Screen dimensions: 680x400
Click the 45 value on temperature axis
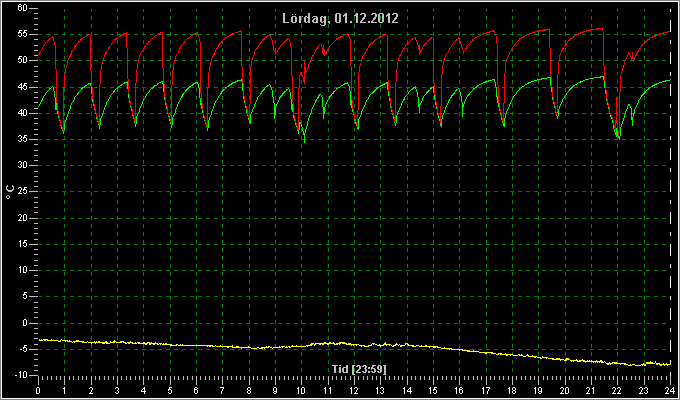(23, 87)
